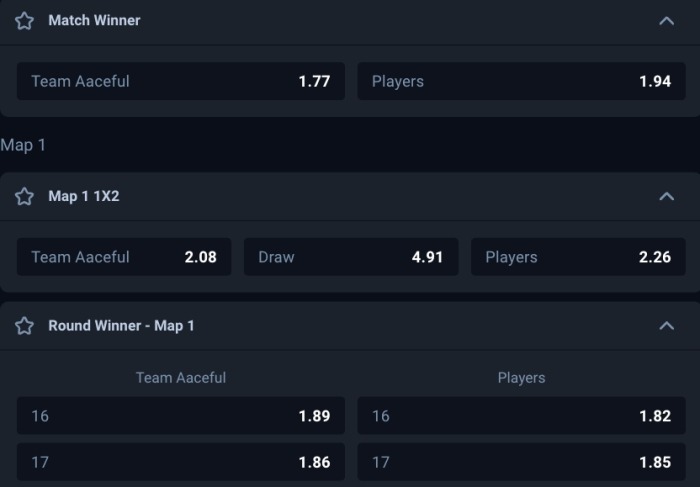Image resolution: width=700 pixels, height=487 pixels.
Task: Collapse the Match Winner section
Action: 667,21
